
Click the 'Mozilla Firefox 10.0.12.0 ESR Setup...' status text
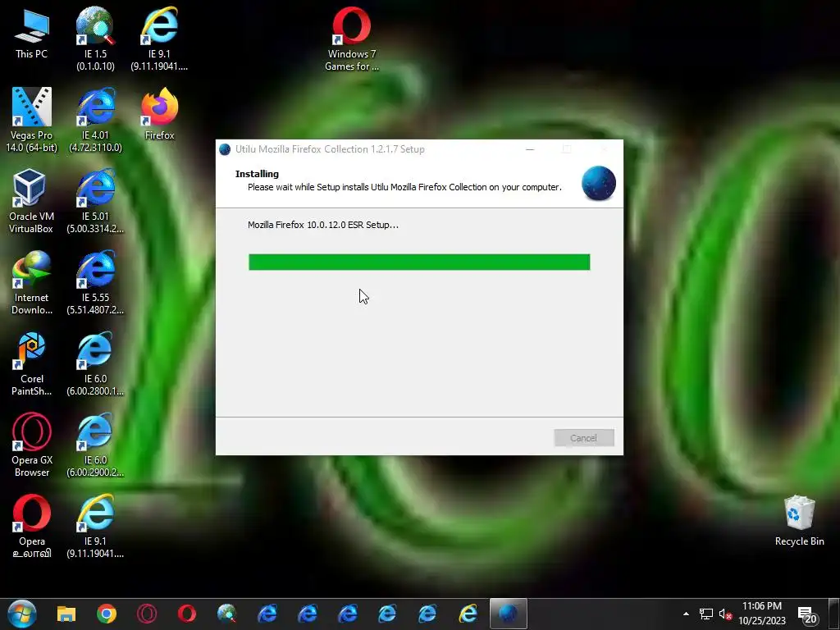tap(323, 225)
